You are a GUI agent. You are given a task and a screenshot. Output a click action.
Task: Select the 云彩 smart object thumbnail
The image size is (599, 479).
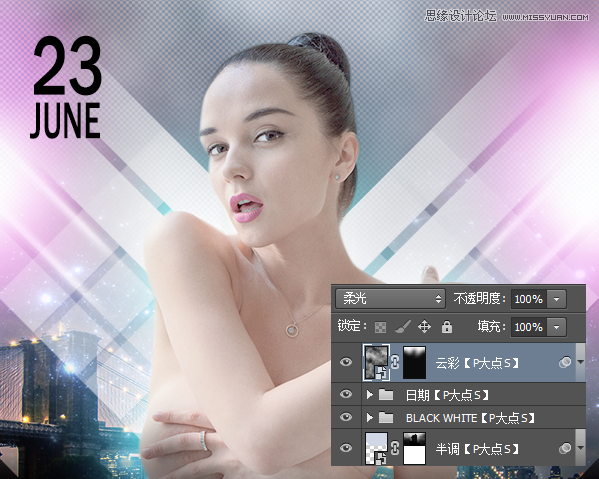[x=376, y=362]
